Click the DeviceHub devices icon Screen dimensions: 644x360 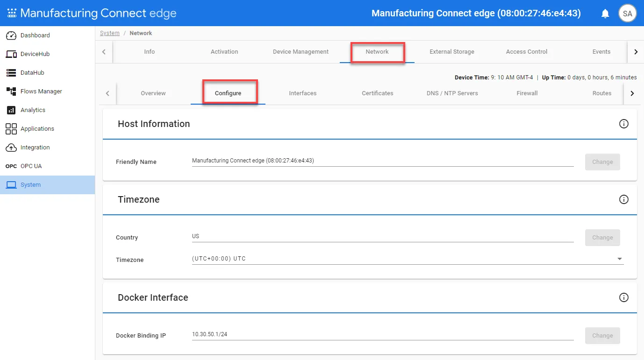(11, 54)
